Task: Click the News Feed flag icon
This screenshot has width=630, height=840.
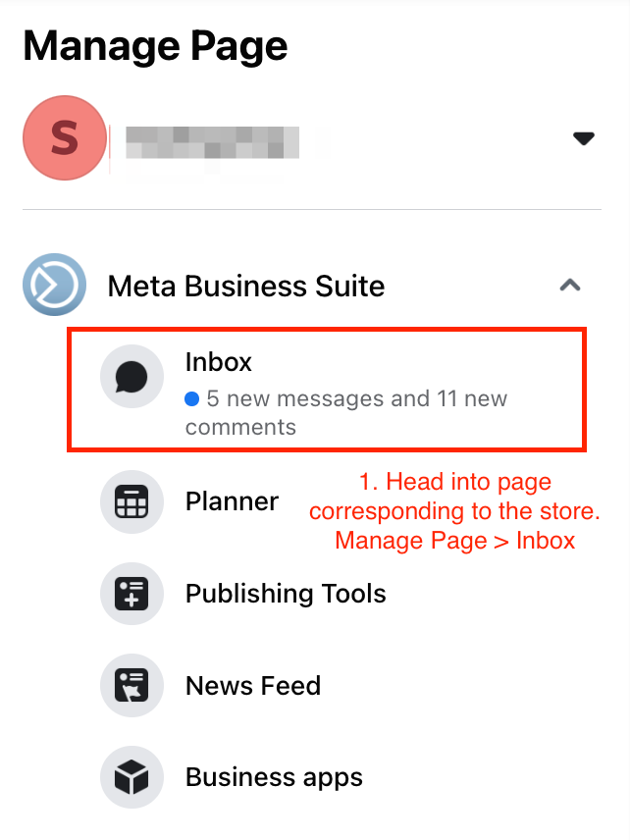Action: [x=131, y=685]
